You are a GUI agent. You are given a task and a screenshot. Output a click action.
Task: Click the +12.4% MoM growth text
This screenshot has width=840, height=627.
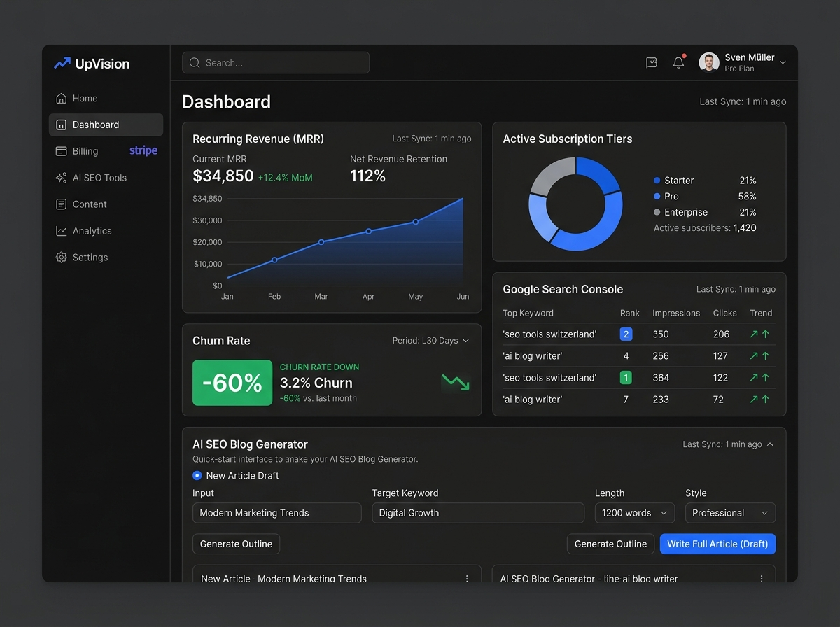[x=286, y=178]
